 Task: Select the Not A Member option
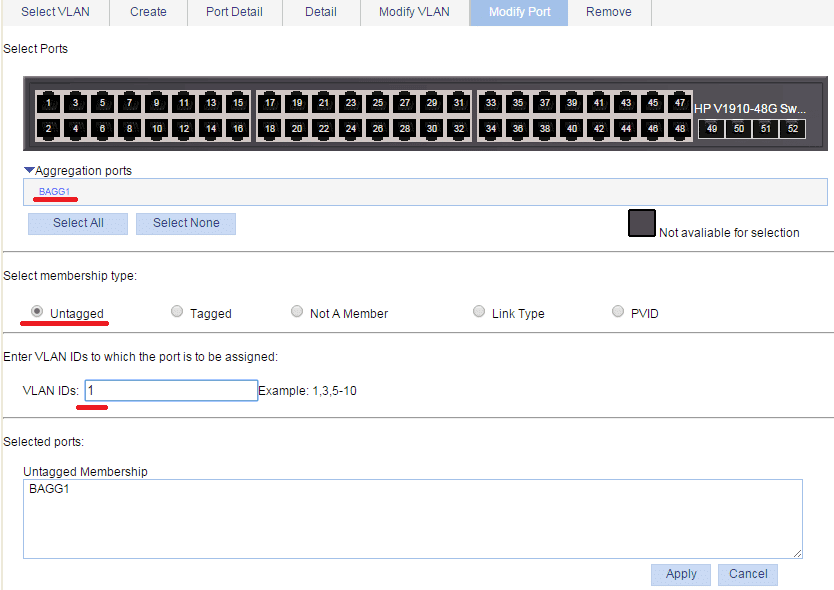297,311
